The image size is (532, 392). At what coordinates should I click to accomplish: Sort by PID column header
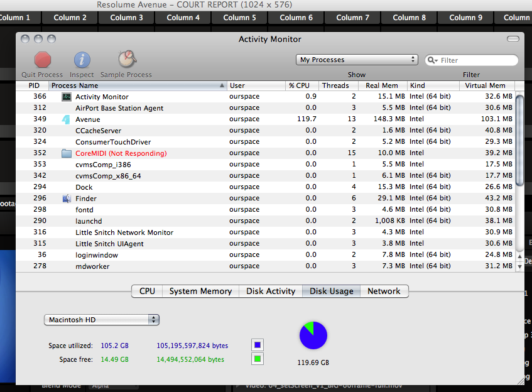tap(33, 85)
